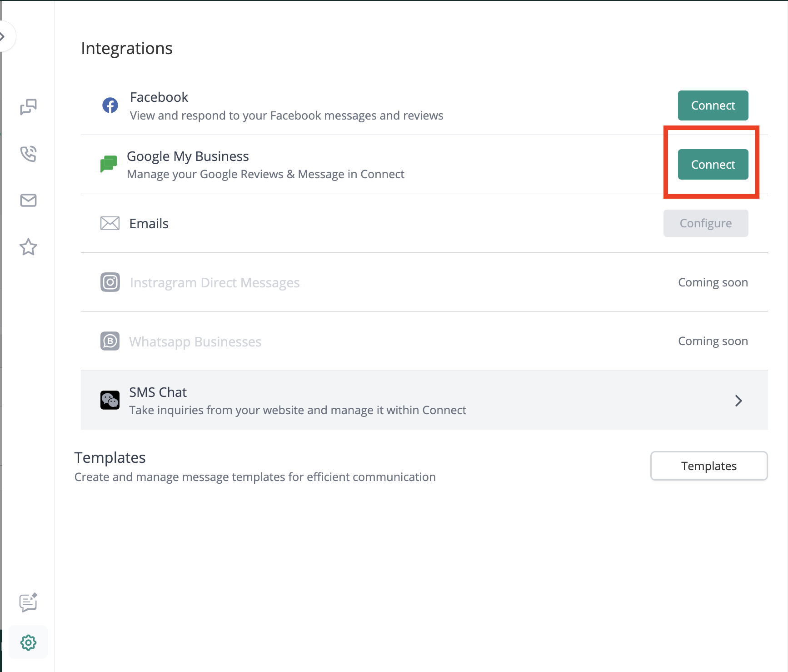The image size is (788, 672).
Task: Click the Whatsapp Businesses icon
Action: [x=110, y=341]
